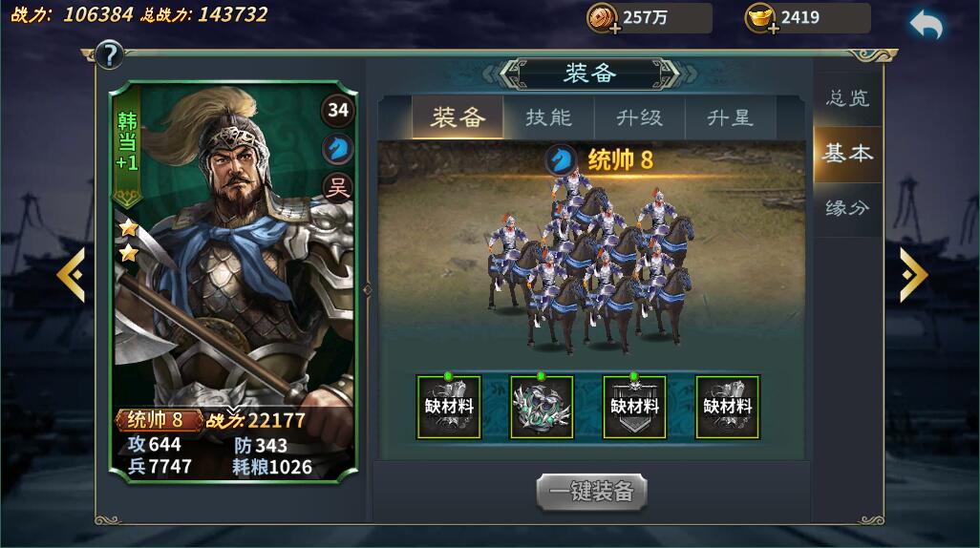Select the 装备 tab

[458, 117]
